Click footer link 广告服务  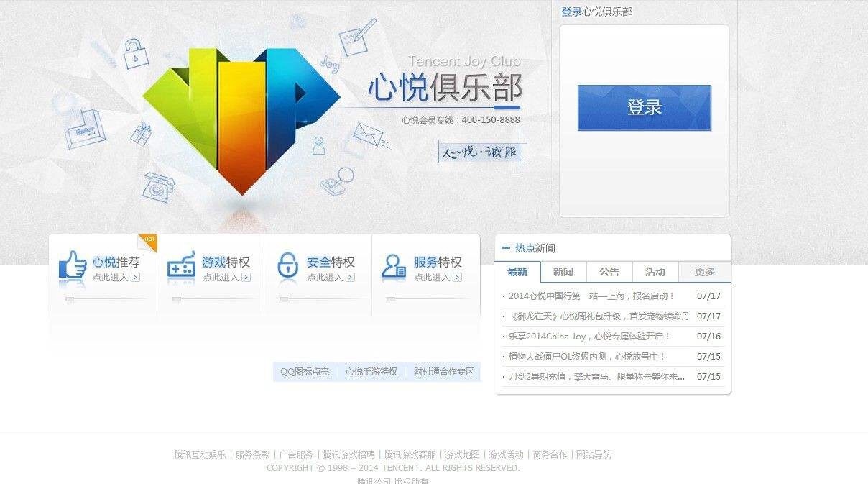pyautogui.click(x=297, y=455)
